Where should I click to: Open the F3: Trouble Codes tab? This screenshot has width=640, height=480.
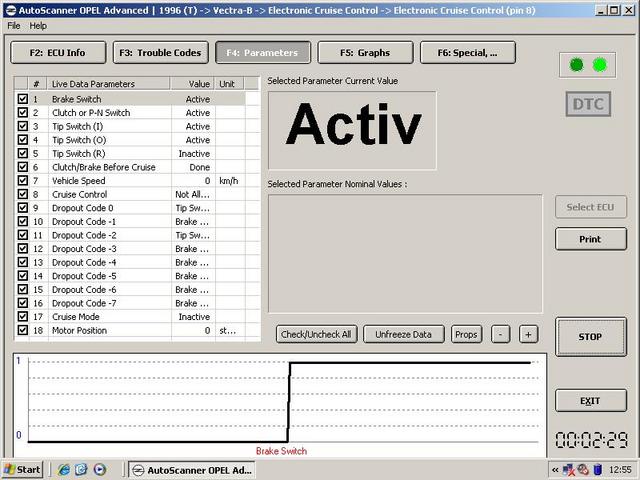coord(160,53)
